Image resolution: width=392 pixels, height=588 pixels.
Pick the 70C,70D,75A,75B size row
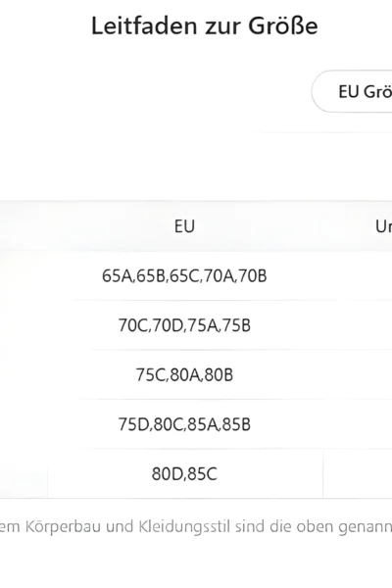[x=184, y=325]
